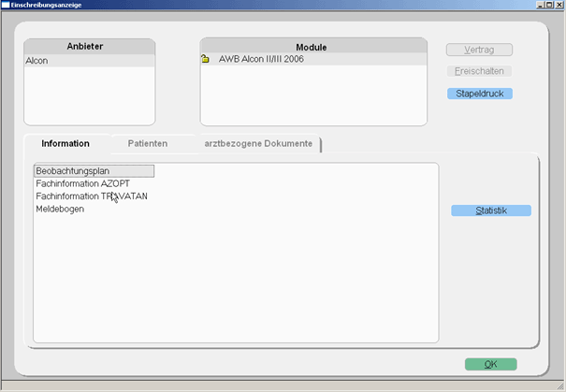Click the folder icon beside AWB Alcon module

206,60
